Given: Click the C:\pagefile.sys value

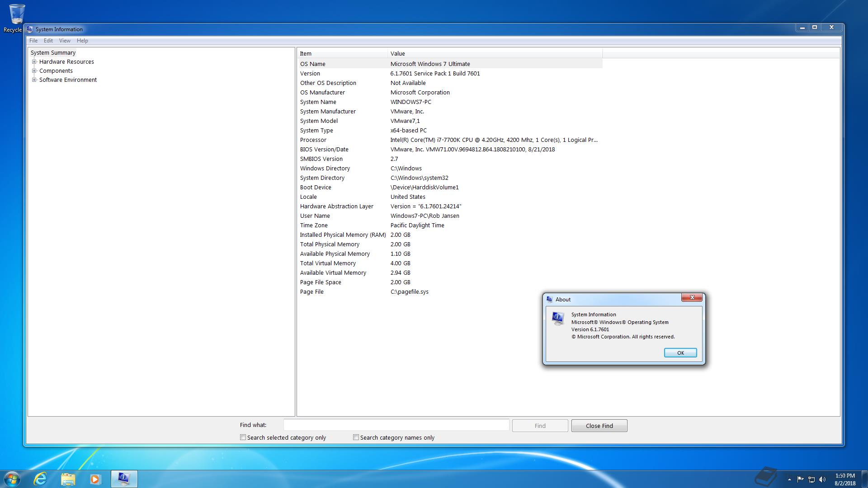Looking at the screenshot, I should pyautogui.click(x=409, y=292).
